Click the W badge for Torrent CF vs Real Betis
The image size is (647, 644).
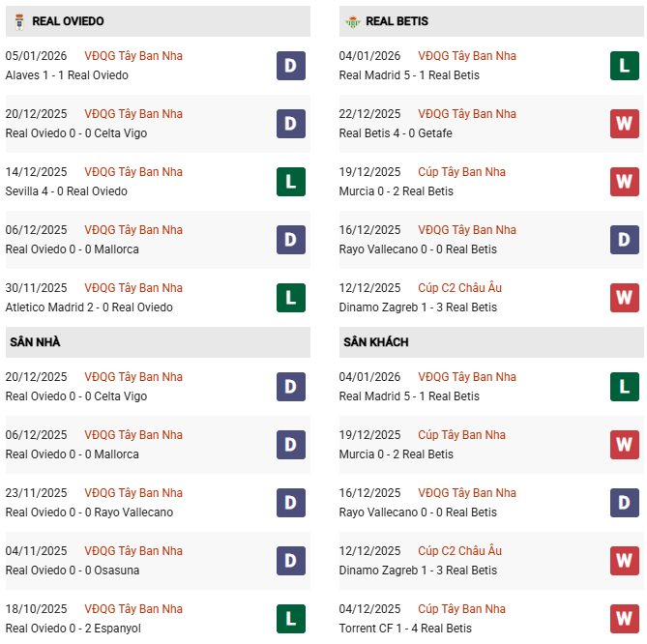pyautogui.click(x=625, y=619)
